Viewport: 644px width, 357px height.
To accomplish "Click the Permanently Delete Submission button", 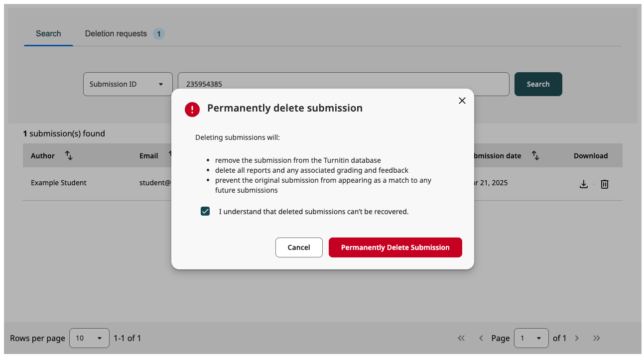I will pos(395,247).
